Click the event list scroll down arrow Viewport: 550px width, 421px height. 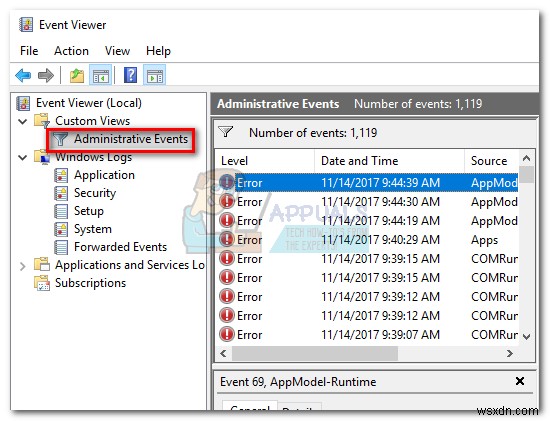click(526, 337)
